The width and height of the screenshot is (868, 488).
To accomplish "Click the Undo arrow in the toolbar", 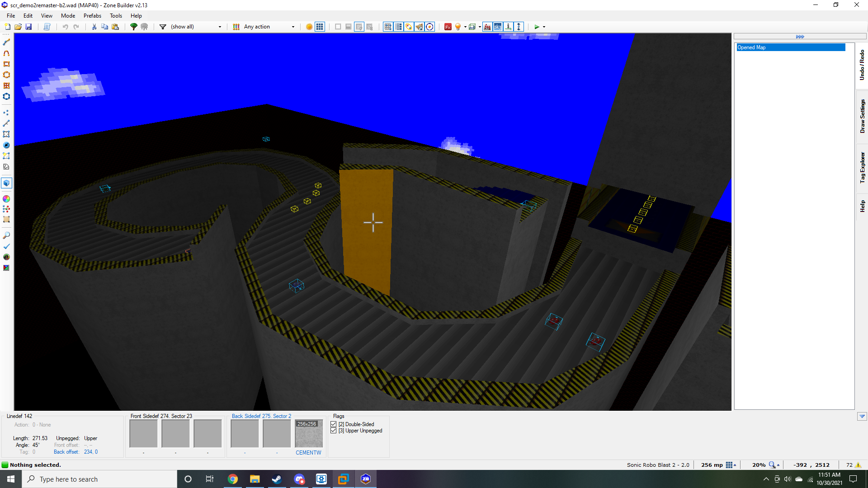I will click(x=66, y=27).
